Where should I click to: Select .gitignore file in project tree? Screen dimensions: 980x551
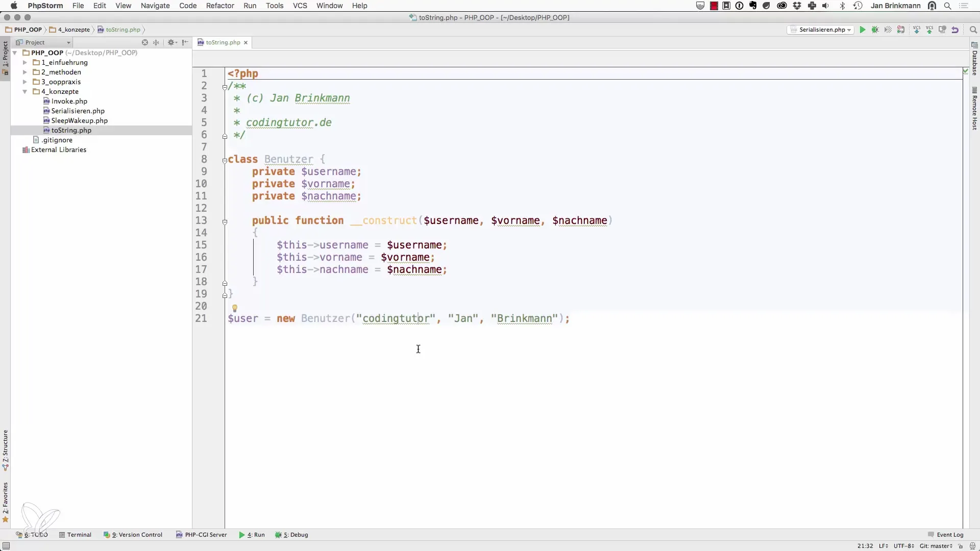click(x=53, y=140)
